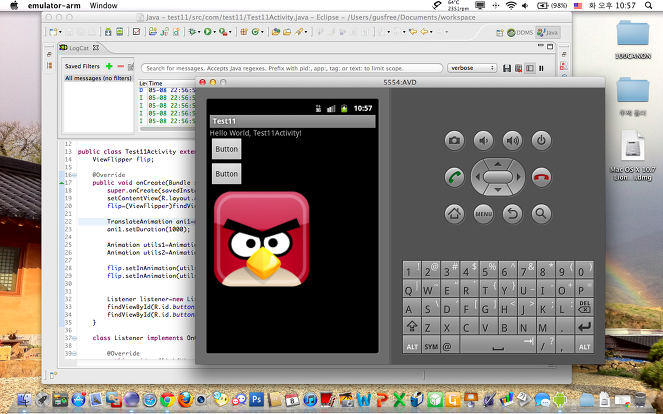The image size is (663, 414).
Task: Click the emulator back arrow button
Action: tap(512, 214)
